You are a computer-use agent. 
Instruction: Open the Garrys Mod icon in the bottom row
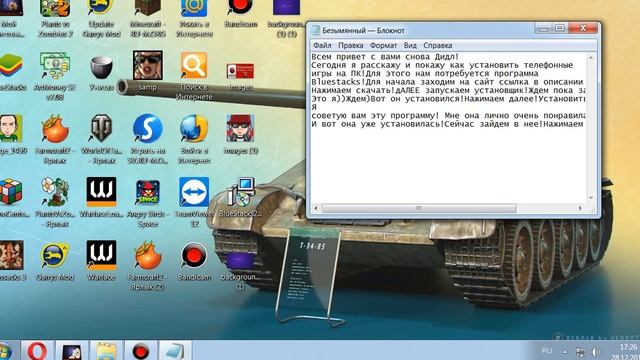55,255
